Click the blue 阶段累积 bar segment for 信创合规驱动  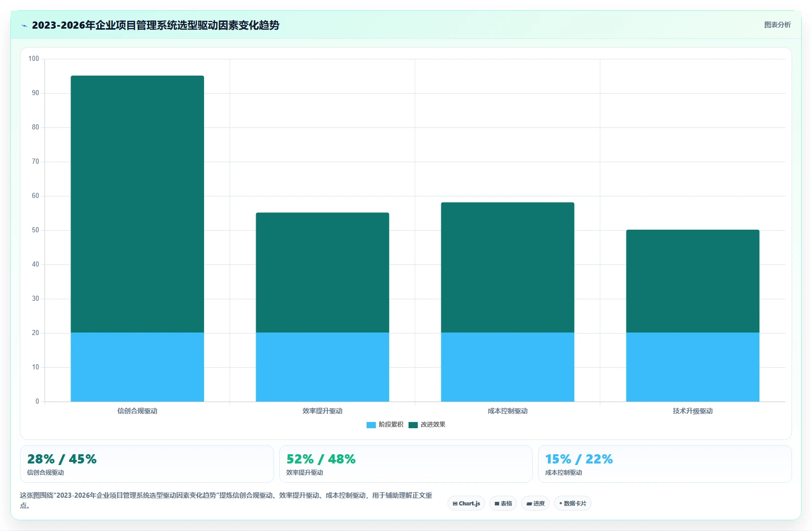point(137,367)
